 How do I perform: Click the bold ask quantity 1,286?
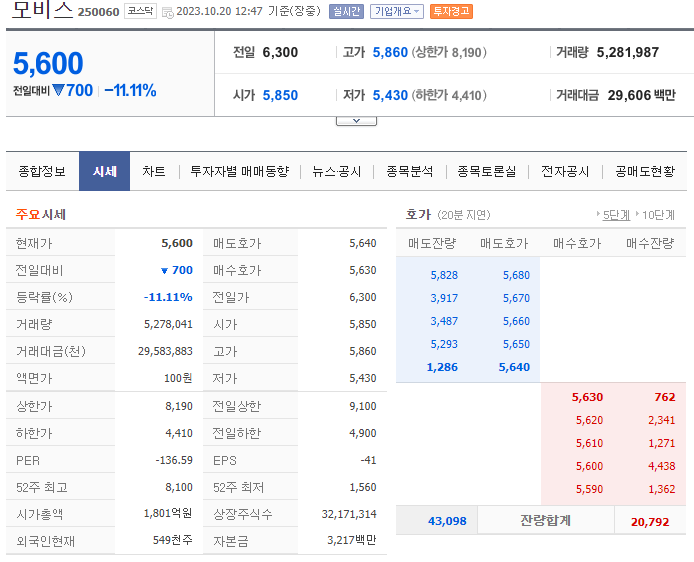point(442,367)
